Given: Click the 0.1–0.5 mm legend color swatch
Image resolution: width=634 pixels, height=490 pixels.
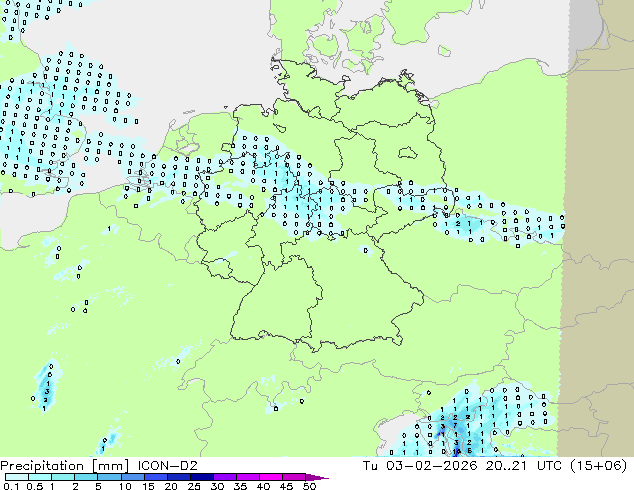Looking at the screenshot, I should click(x=17, y=477).
